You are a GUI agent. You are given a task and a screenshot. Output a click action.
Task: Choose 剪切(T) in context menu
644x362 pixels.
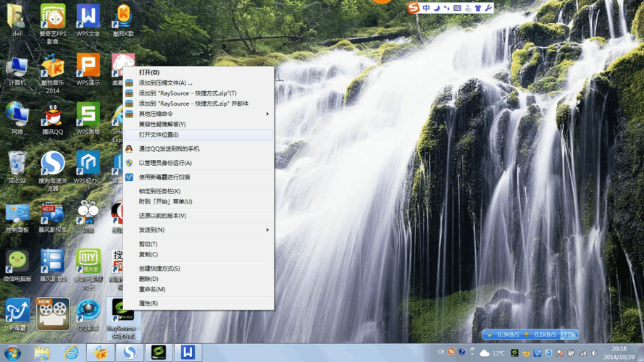pos(198,244)
